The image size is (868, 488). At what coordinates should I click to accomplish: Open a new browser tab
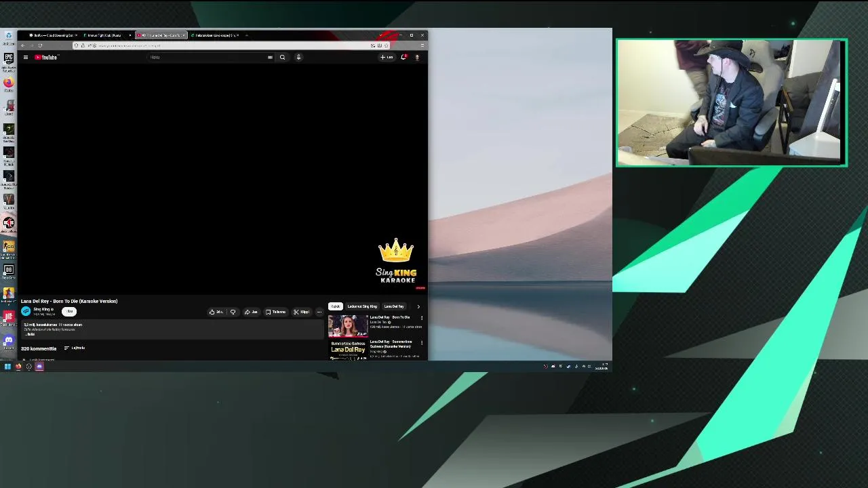click(x=246, y=35)
